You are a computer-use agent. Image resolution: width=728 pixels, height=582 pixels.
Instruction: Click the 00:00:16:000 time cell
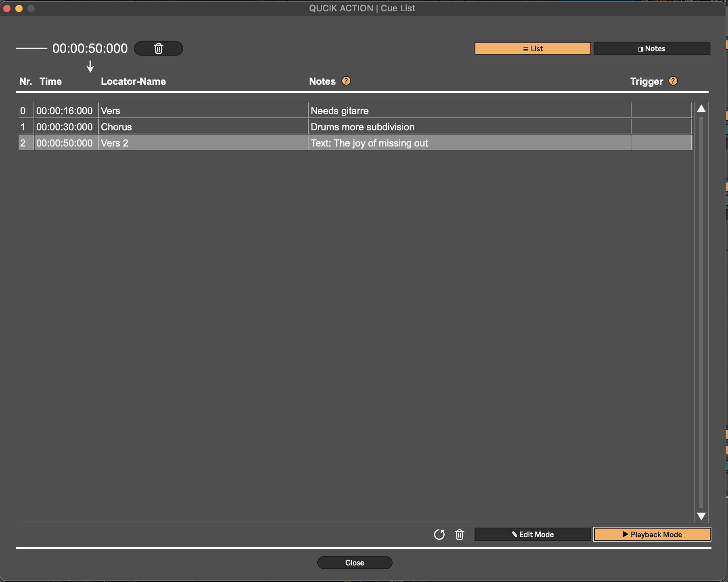click(x=65, y=111)
